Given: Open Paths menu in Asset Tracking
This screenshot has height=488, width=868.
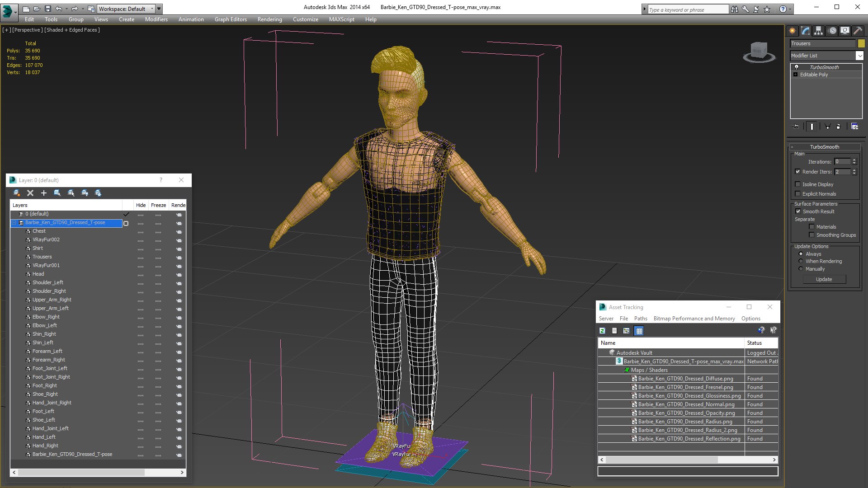Looking at the screenshot, I should click(x=641, y=319).
